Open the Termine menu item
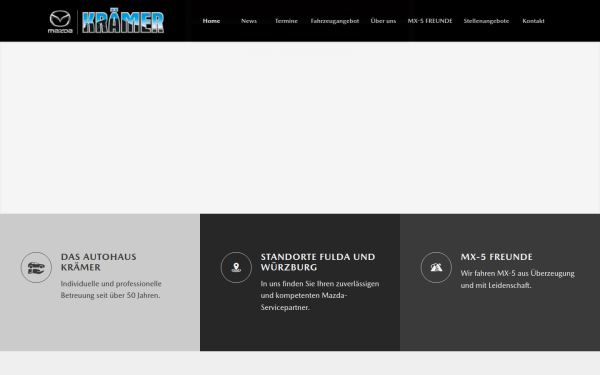The width and height of the screenshot is (600, 375). coord(286,21)
